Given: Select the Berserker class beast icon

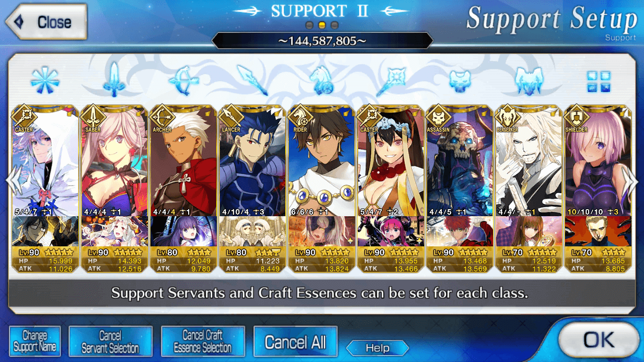Looking at the screenshot, I should coord(528,80).
